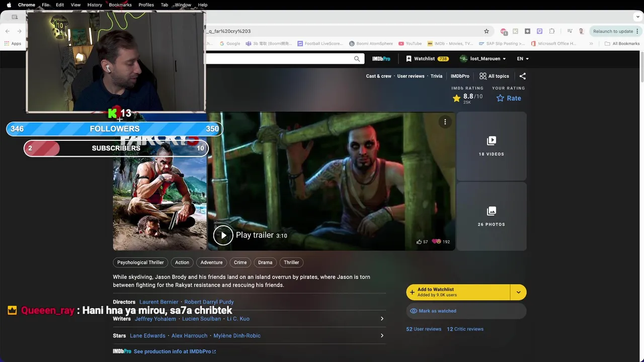Show more bookmarks with the overflow chevron

click(591, 44)
